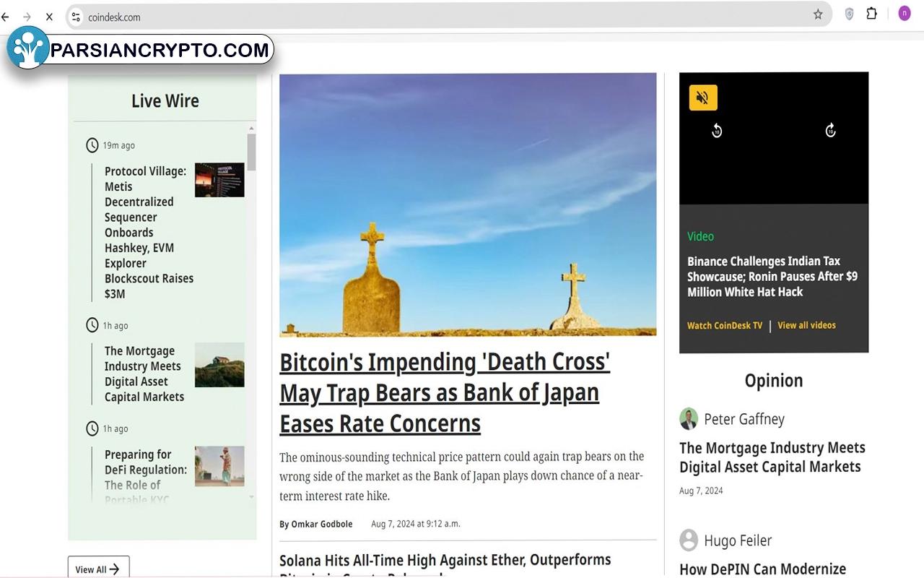Bookmark this page with the star icon
This screenshot has width=924, height=578.
click(818, 14)
